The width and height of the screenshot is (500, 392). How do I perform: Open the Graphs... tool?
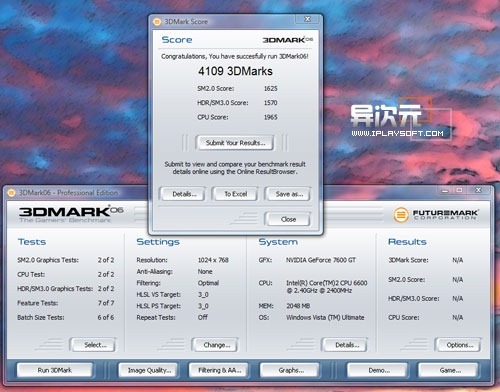[291, 370]
